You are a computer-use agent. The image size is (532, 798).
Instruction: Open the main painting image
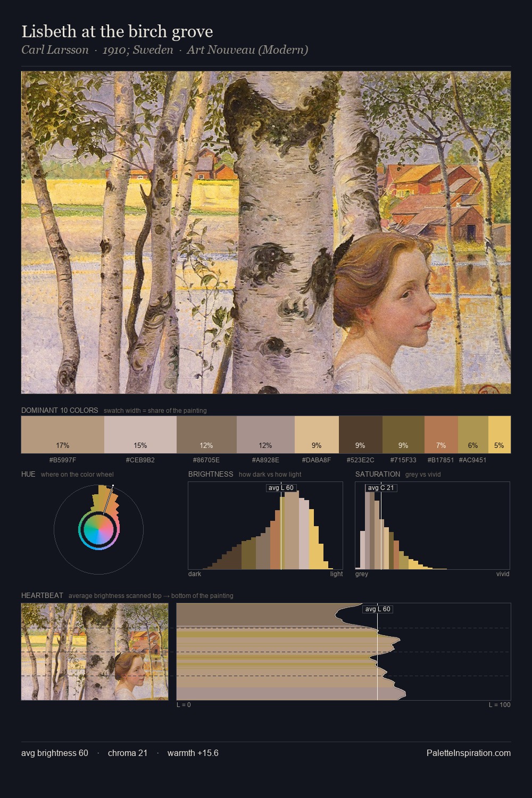[266, 232]
